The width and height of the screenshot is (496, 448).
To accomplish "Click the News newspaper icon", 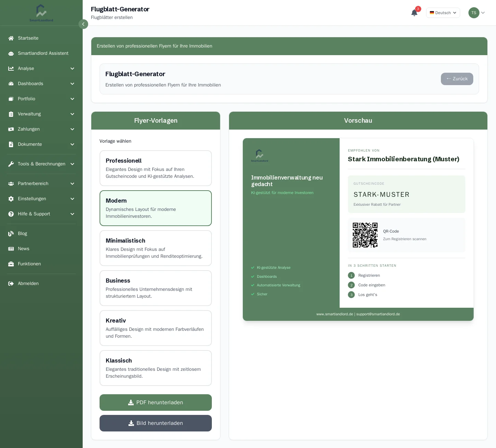I will click(x=11, y=249).
